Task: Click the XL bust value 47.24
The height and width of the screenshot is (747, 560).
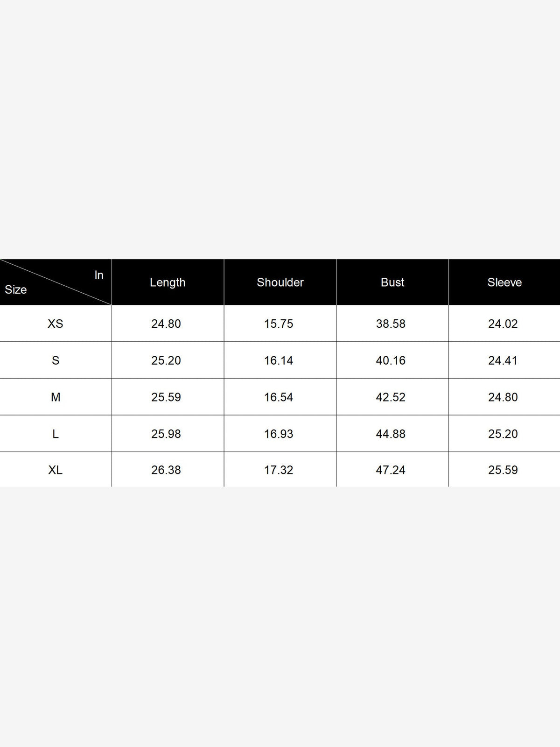Action: tap(391, 470)
